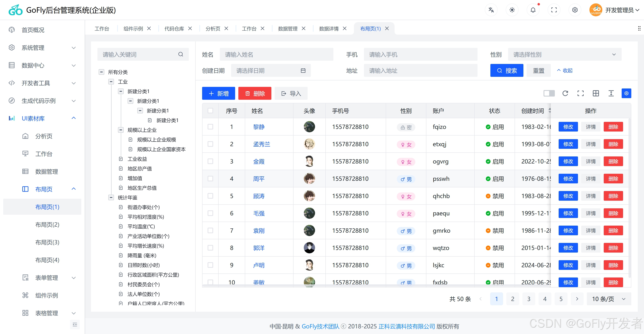Screen dimensions: 644x334
Task: Check the select-all header checkbox
Action: click(x=210, y=111)
